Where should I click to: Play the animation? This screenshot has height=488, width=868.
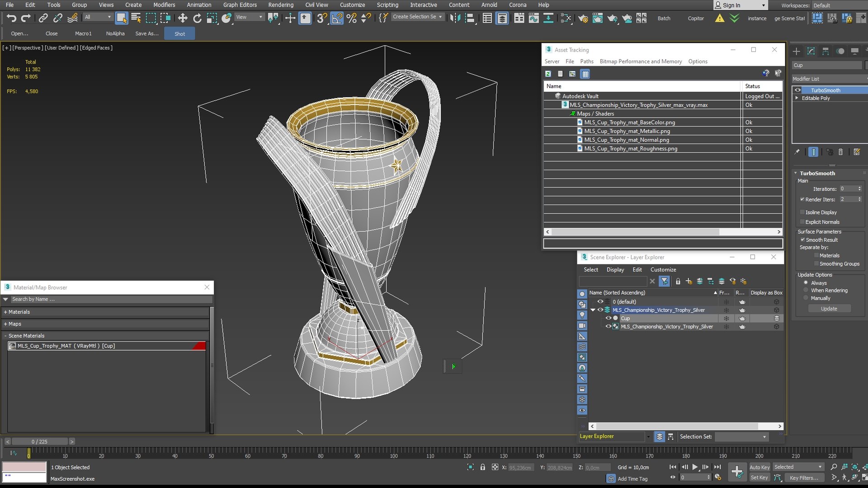[695, 467]
